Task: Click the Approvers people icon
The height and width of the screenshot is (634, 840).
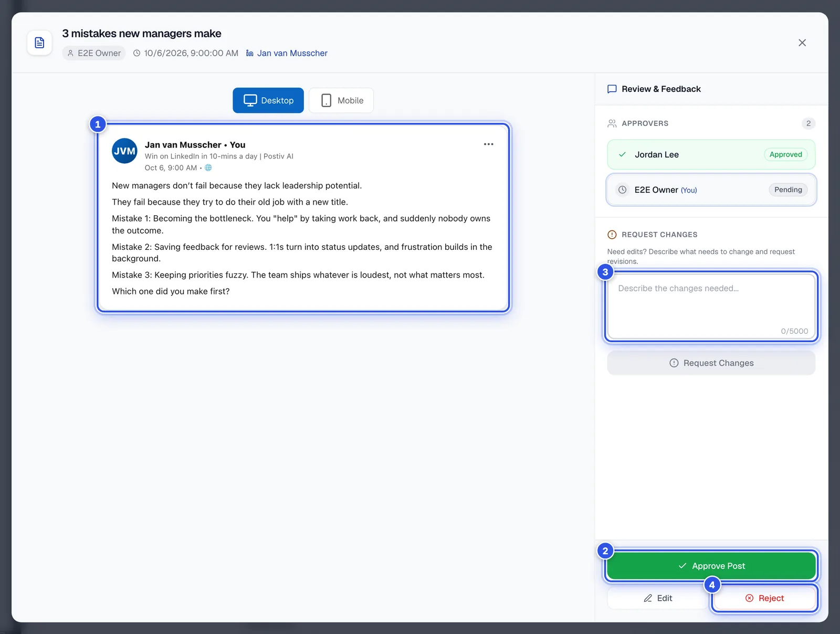Action: [x=612, y=124]
